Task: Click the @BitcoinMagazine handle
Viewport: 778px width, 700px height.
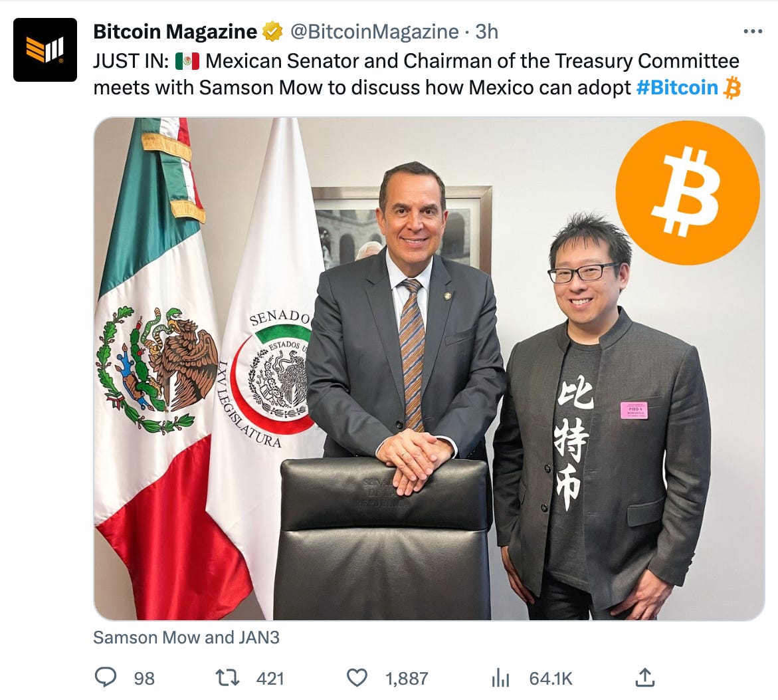Action: 374,32
